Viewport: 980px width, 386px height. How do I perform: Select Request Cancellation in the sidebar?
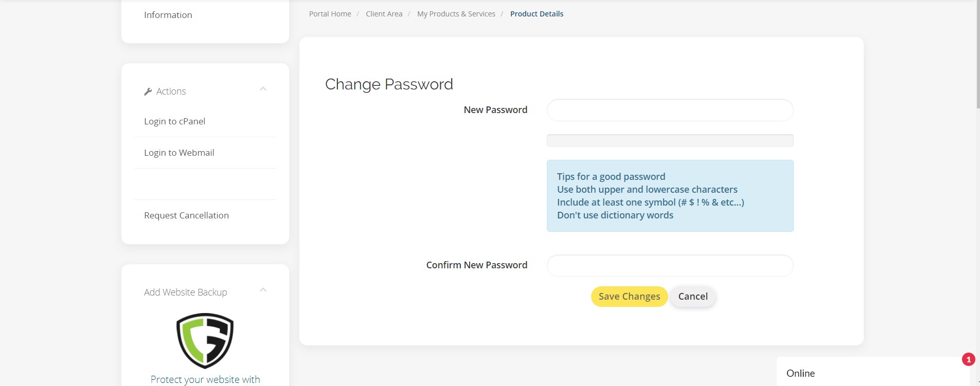186,215
